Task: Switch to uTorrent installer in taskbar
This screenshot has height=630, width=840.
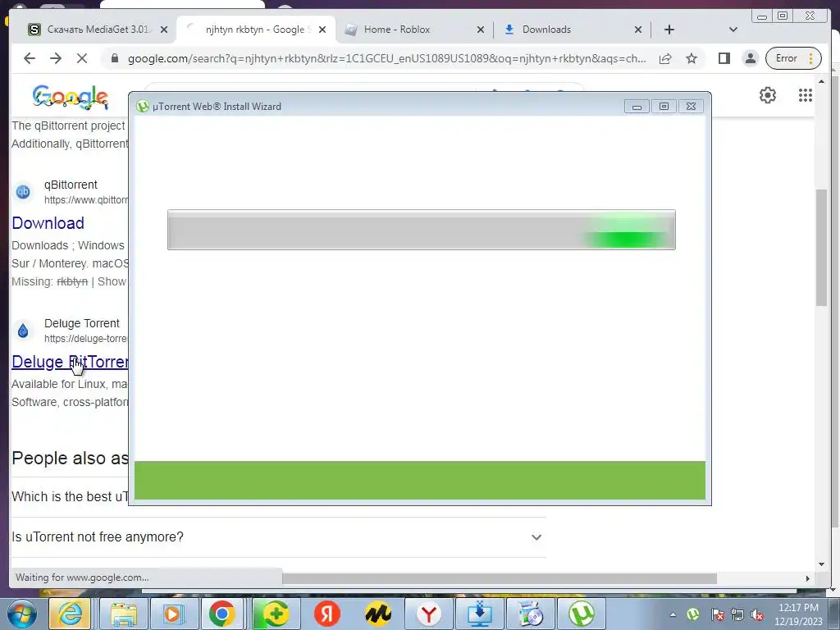Action: [x=582, y=614]
